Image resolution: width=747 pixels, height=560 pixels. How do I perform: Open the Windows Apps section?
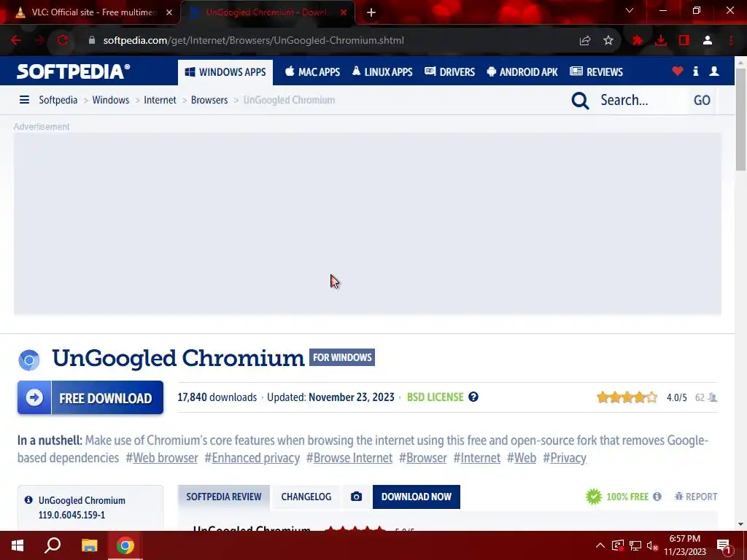225,72
